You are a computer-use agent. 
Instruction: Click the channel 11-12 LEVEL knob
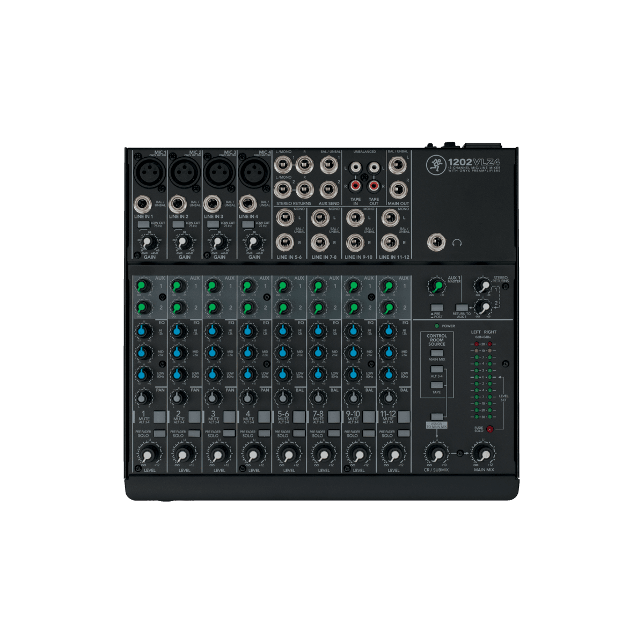[x=393, y=455]
